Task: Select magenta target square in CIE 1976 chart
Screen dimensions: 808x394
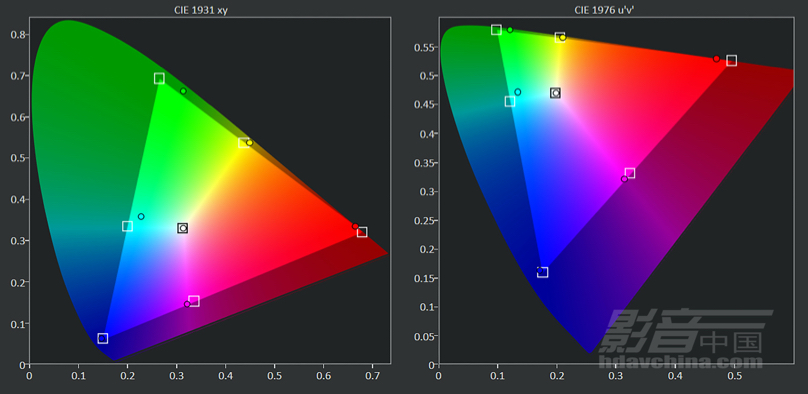Action: (x=630, y=173)
